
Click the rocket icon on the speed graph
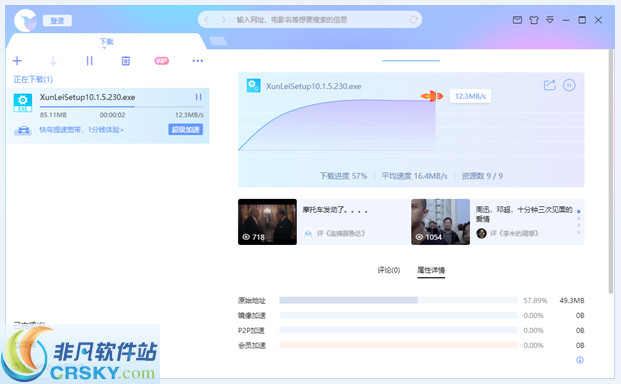tap(432, 96)
